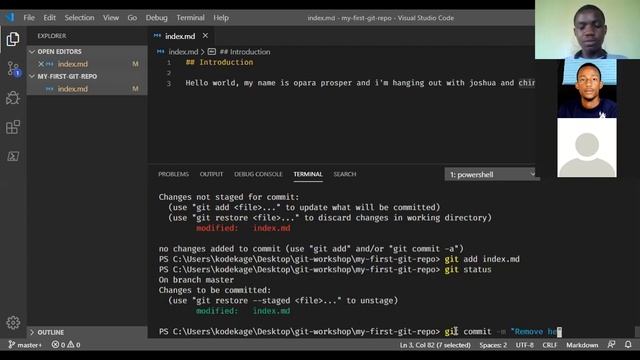Click the middle participant video thumbnail

587,89
